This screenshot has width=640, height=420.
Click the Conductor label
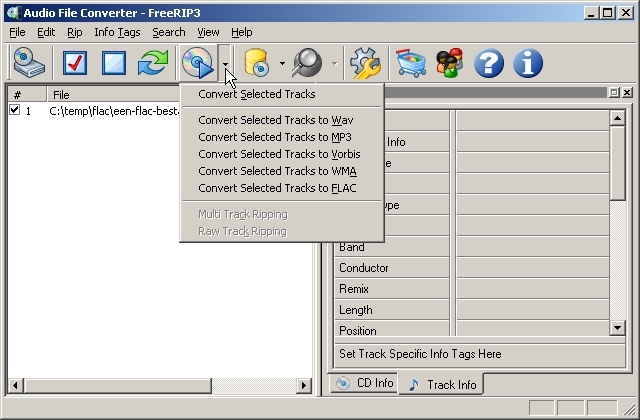pos(364,268)
